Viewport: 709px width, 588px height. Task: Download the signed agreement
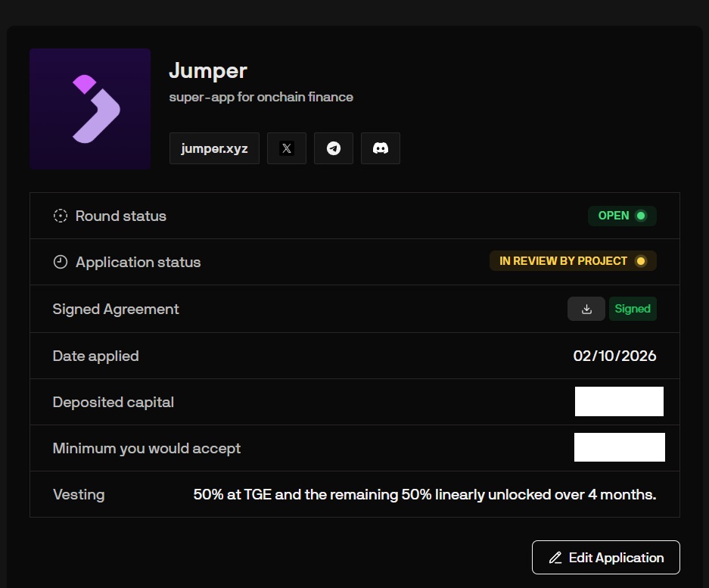(x=586, y=309)
